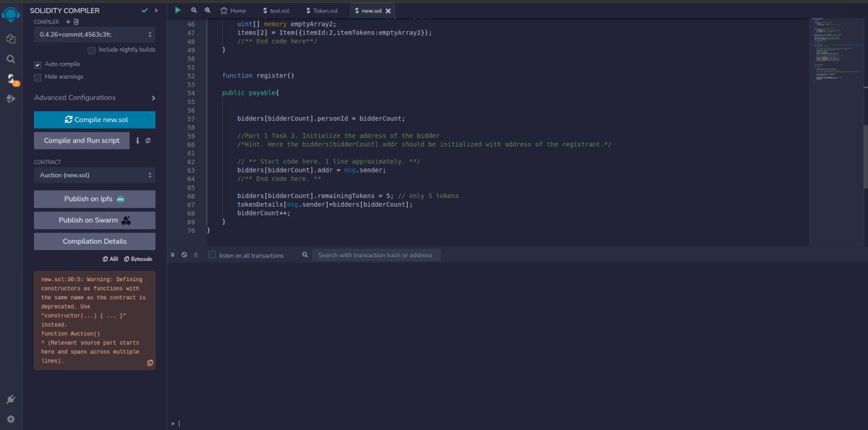Switch to the Home tab
Viewport: 868px width, 430px height.
pos(233,11)
